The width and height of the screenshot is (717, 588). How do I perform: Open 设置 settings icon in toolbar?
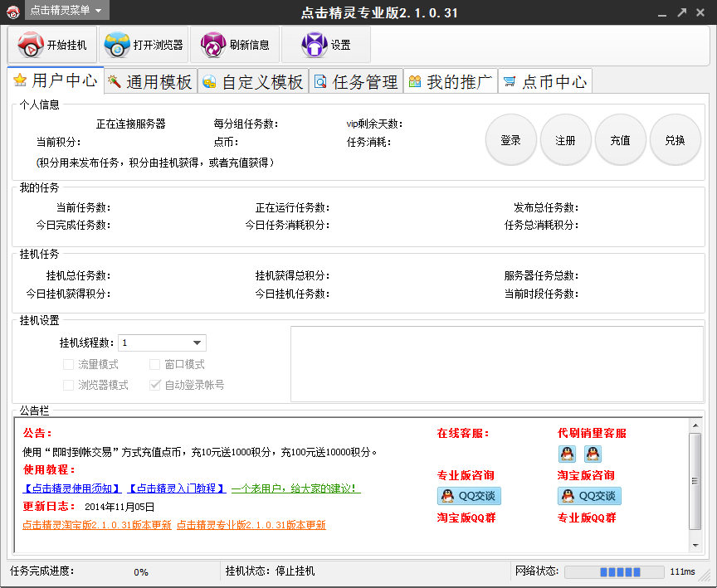[x=314, y=45]
